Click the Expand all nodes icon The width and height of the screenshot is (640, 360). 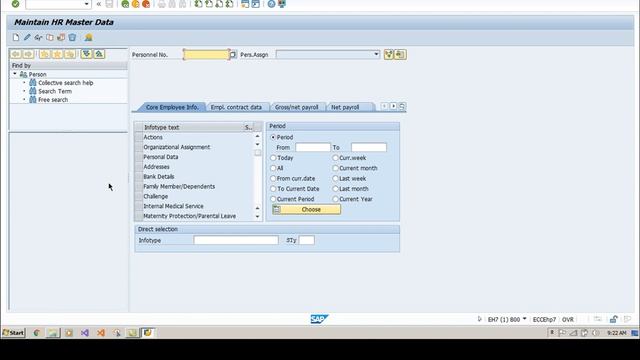click(86, 54)
